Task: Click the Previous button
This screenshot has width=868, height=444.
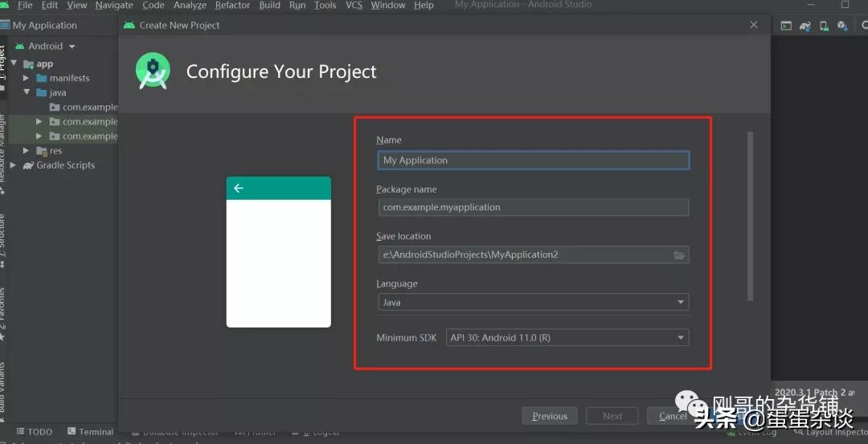Action: pyautogui.click(x=550, y=416)
